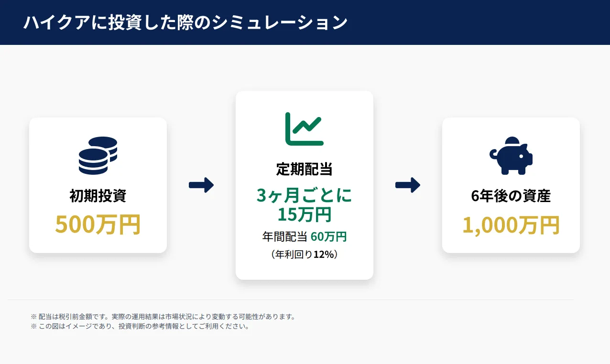Screen dimensions: 610x364
Task: Click the arrow before the 6年後の資産 card
Action: [408, 185]
